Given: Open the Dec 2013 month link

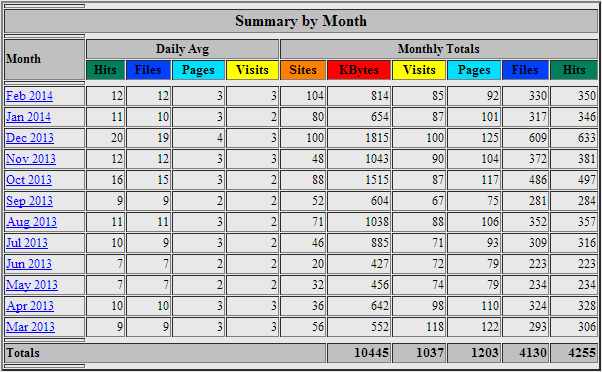Looking at the screenshot, I should [x=30, y=138].
